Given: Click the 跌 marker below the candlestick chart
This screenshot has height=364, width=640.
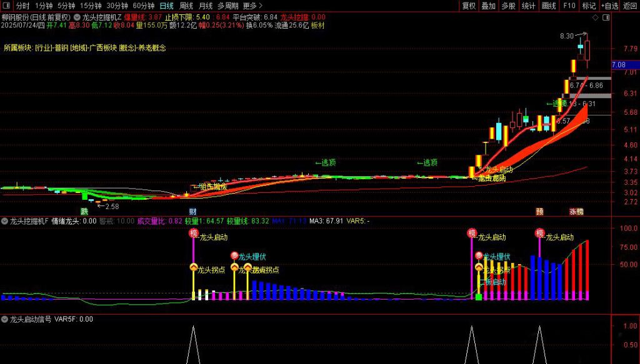Looking at the screenshot, I should click(x=84, y=212).
